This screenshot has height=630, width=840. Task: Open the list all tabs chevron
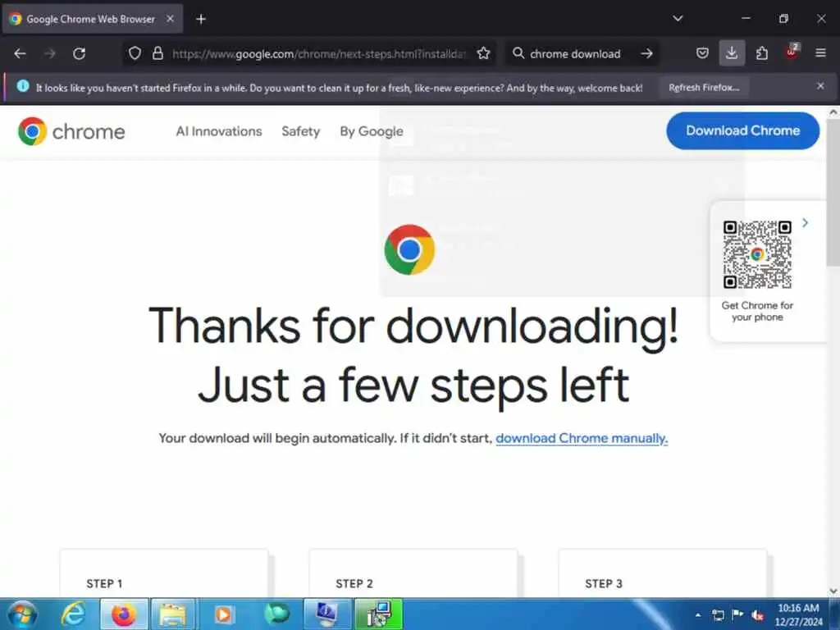(x=678, y=19)
